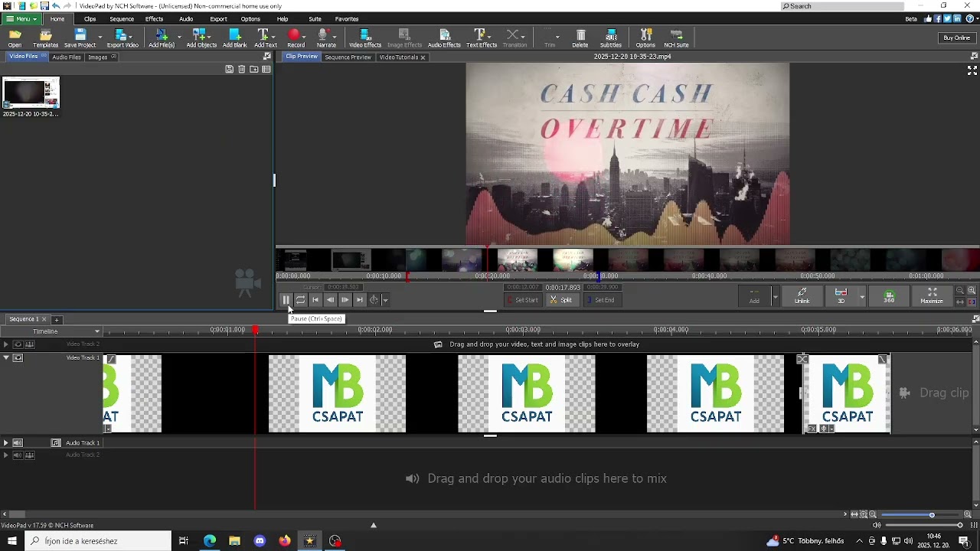Screen dimensions: 980x551
Task: Click the 360 video button
Action: [x=889, y=295]
